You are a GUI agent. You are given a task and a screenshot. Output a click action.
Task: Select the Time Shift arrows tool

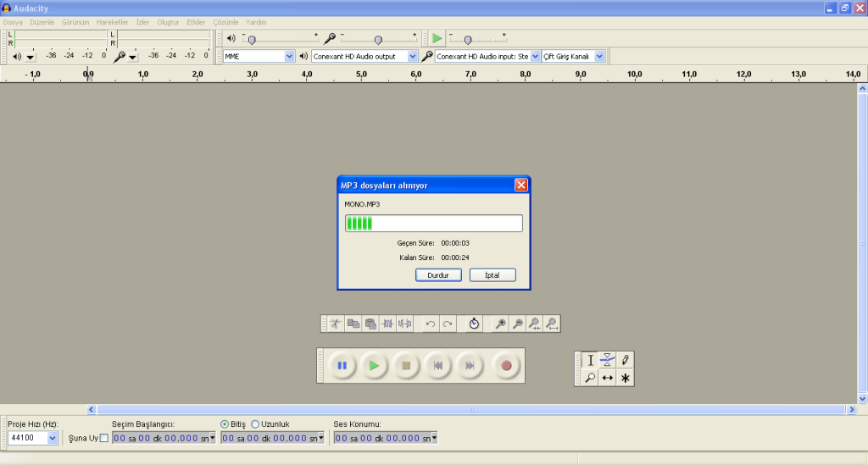607,378
